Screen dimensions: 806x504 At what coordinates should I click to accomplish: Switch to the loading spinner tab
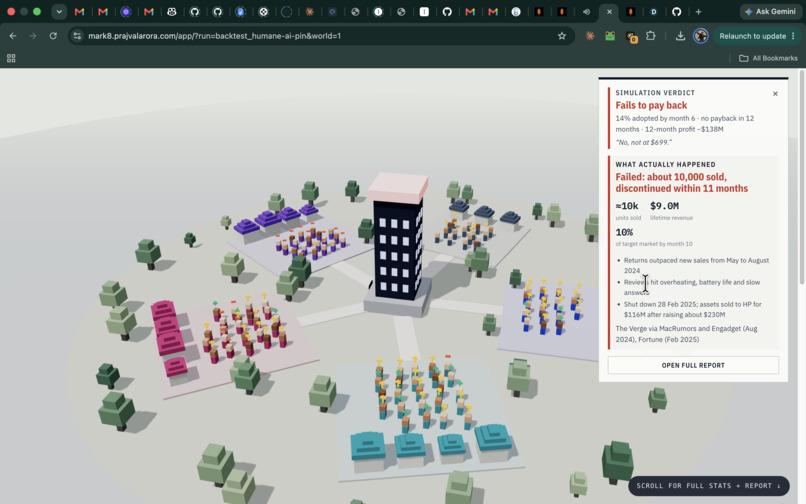[286, 12]
